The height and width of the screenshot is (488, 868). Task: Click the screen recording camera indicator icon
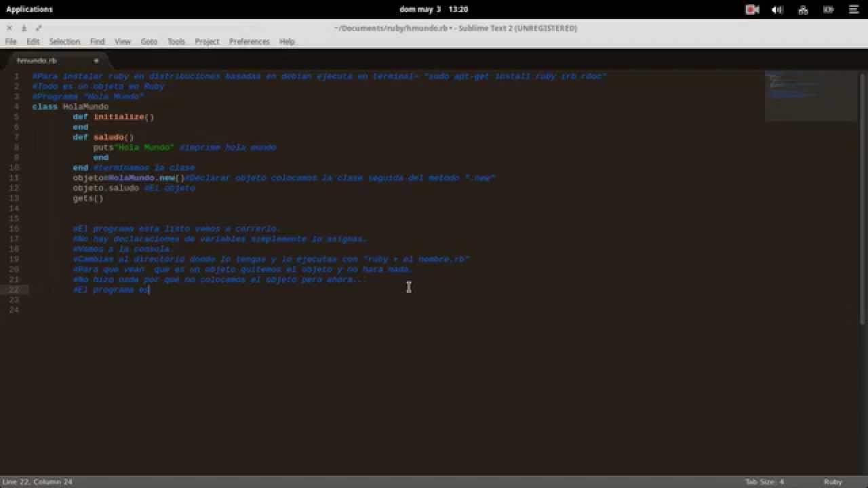pyautogui.click(x=752, y=9)
